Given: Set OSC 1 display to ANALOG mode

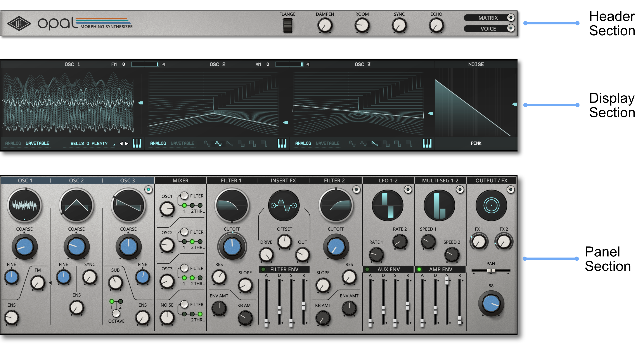Looking at the screenshot, I should tap(13, 143).
